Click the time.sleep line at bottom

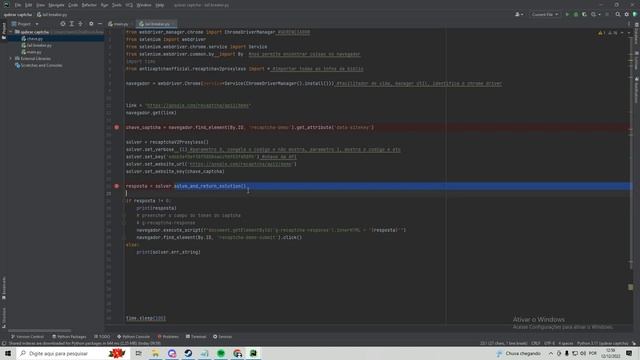point(146,318)
